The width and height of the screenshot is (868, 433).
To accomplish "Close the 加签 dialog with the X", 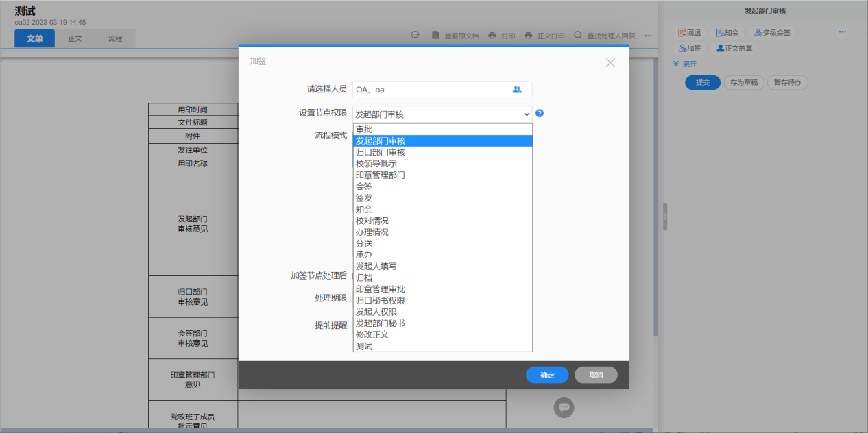I will point(610,62).
